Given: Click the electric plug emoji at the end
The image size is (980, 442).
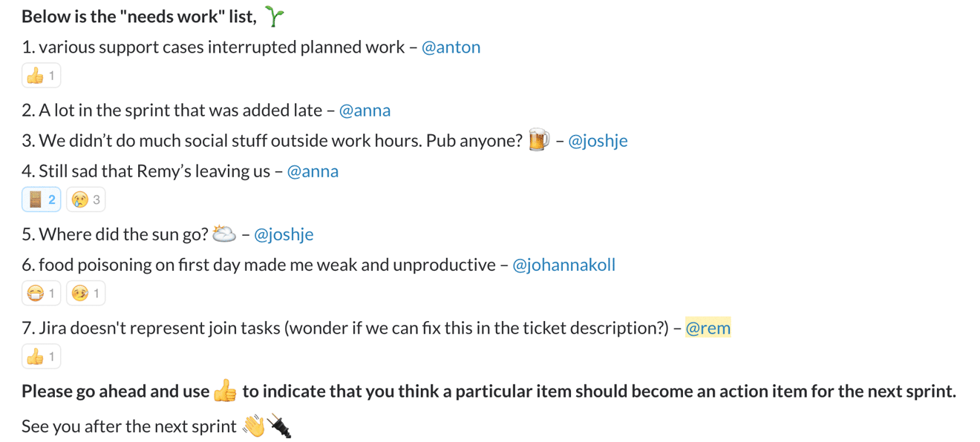Looking at the screenshot, I should [x=279, y=426].
